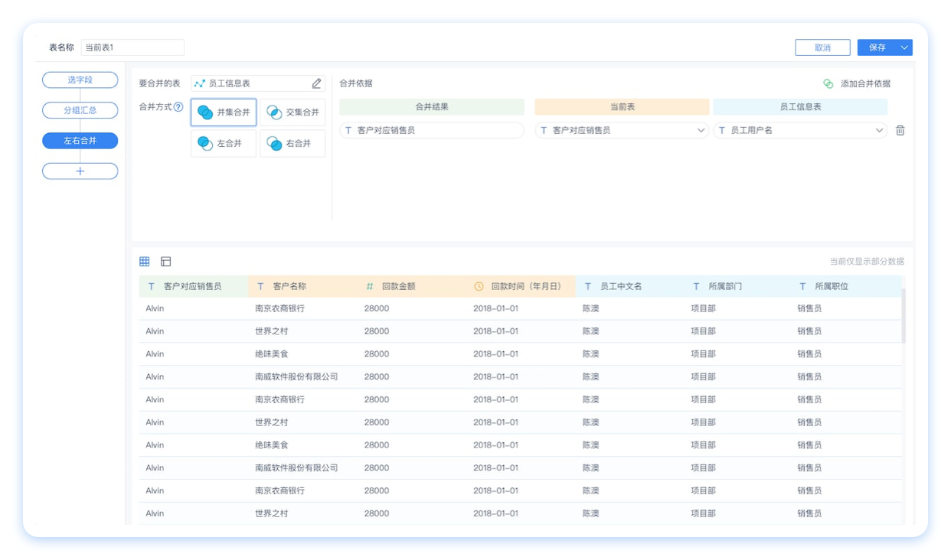
Task: Expand the 员工用户名 field dropdown
Action: (x=879, y=131)
